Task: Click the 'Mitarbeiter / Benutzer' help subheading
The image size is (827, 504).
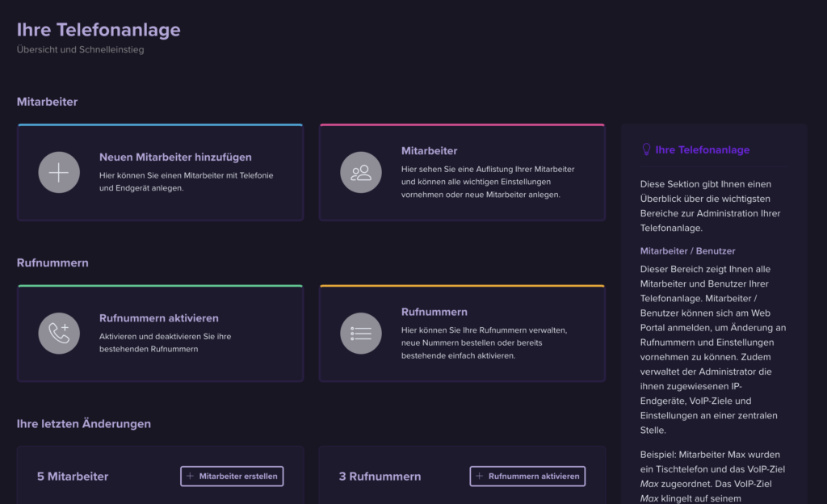Action: coord(687,250)
